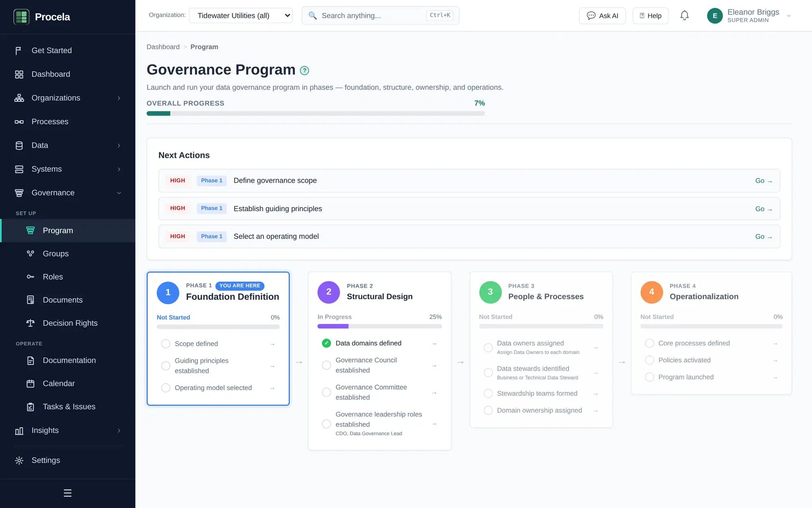Click the Procela logo icon

[22, 17]
